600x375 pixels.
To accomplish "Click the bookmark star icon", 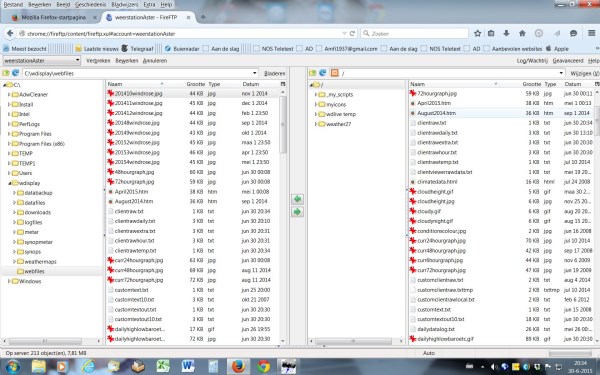I will (x=478, y=33).
